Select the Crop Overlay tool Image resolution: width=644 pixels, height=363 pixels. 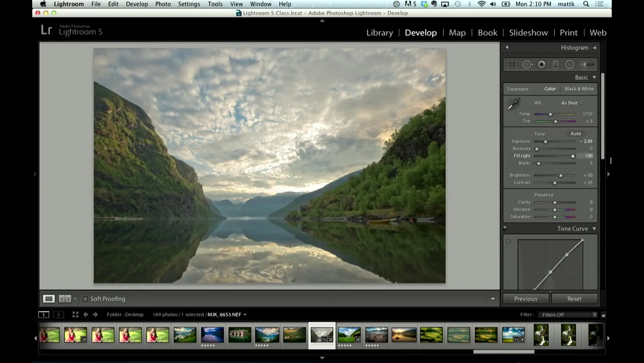512,64
